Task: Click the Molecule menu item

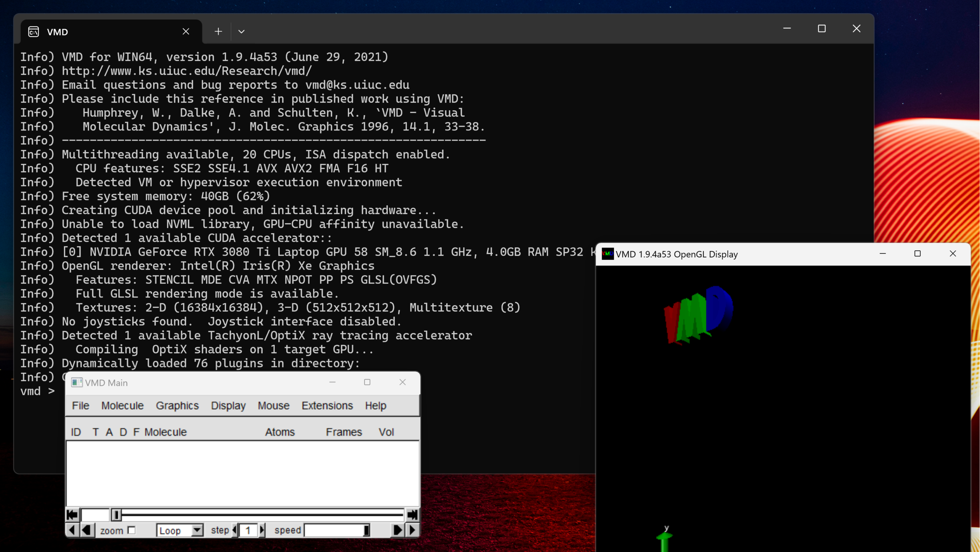Action: pyautogui.click(x=122, y=405)
